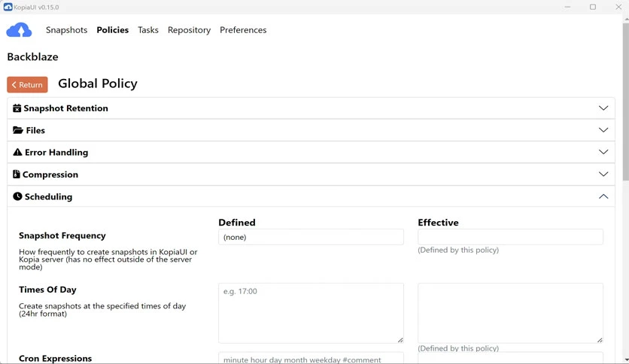
Task: Collapse the Scheduling section chevron
Action: click(603, 196)
